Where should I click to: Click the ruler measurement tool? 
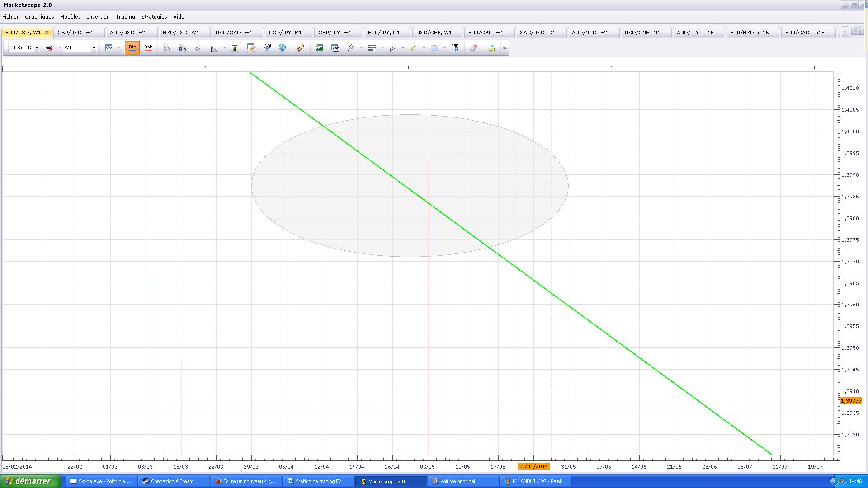pos(301,48)
